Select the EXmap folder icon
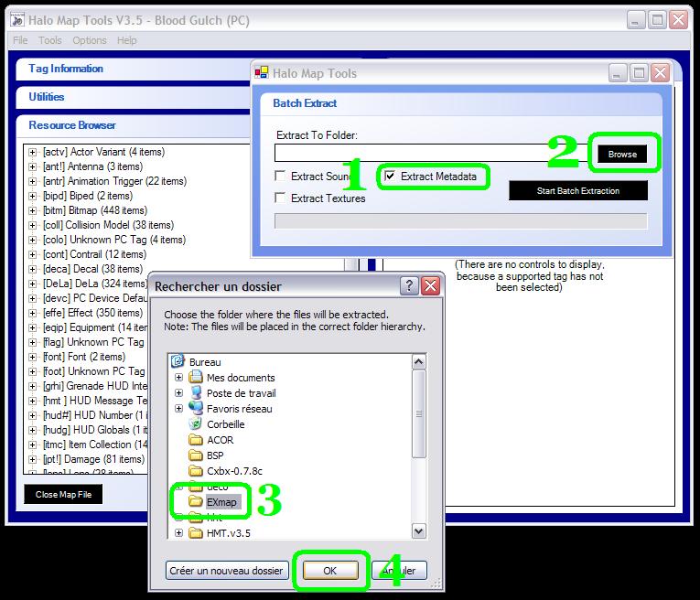The height and width of the screenshot is (600, 700). click(x=196, y=501)
